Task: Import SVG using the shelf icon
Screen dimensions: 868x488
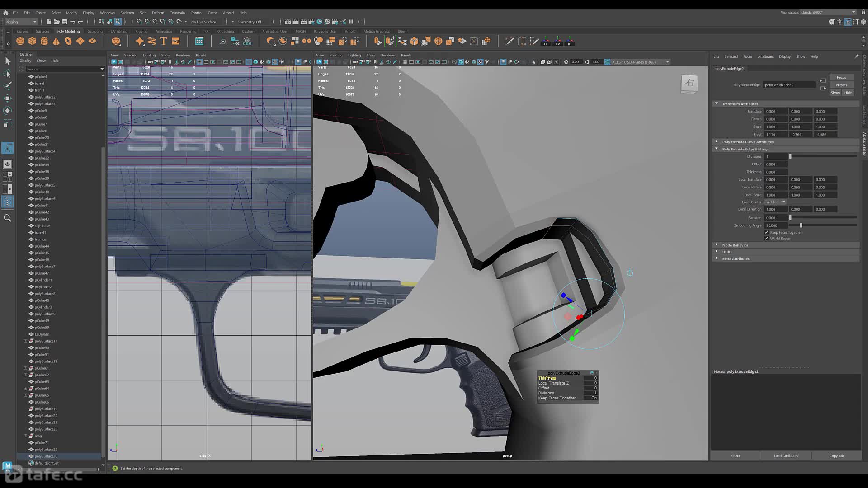Action: [x=176, y=41]
